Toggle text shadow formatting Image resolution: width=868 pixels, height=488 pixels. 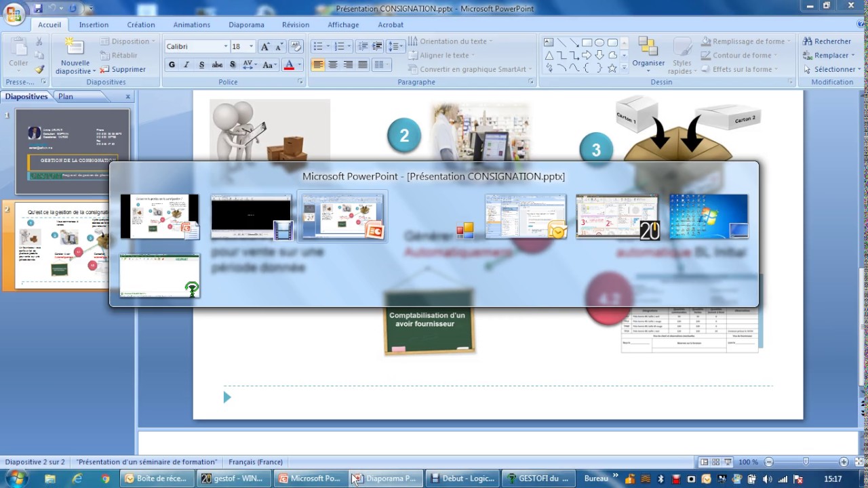pyautogui.click(x=233, y=65)
